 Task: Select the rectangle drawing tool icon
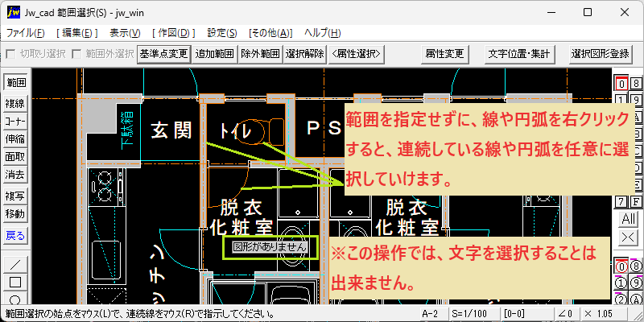(x=15, y=283)
